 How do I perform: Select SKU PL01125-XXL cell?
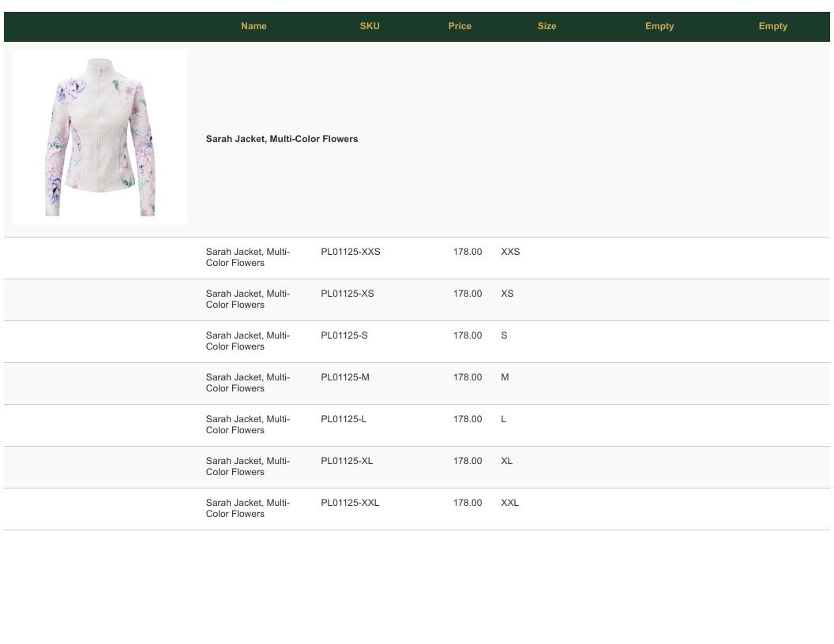[350, 503]
